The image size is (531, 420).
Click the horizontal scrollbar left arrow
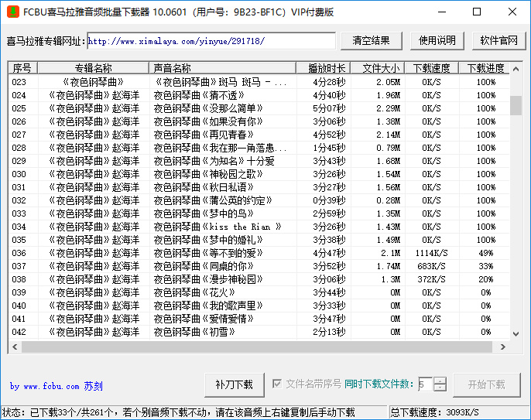[x=15, y=347]
